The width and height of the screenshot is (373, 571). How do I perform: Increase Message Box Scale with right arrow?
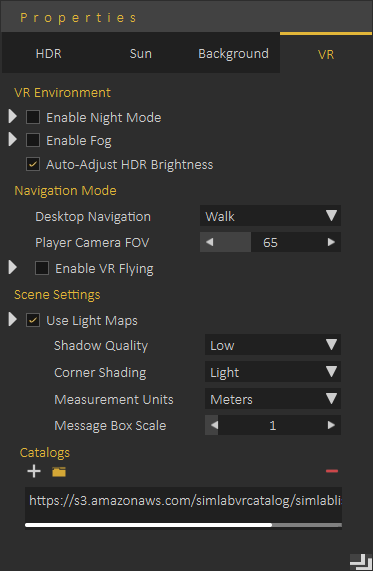[331, 425]
